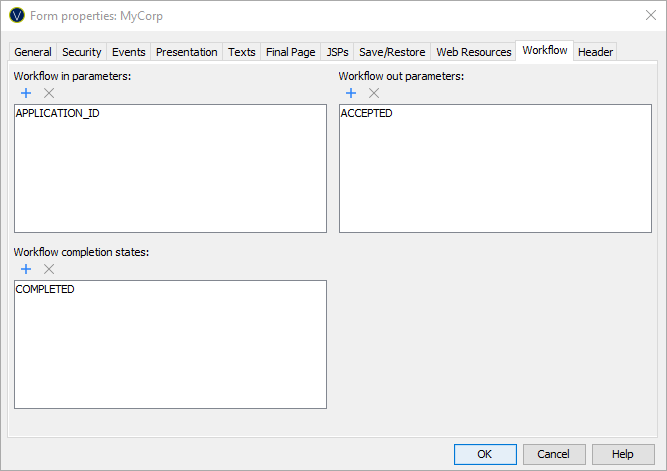Open Help for form properties
667x471 pixels.
(x=623, y=454)
